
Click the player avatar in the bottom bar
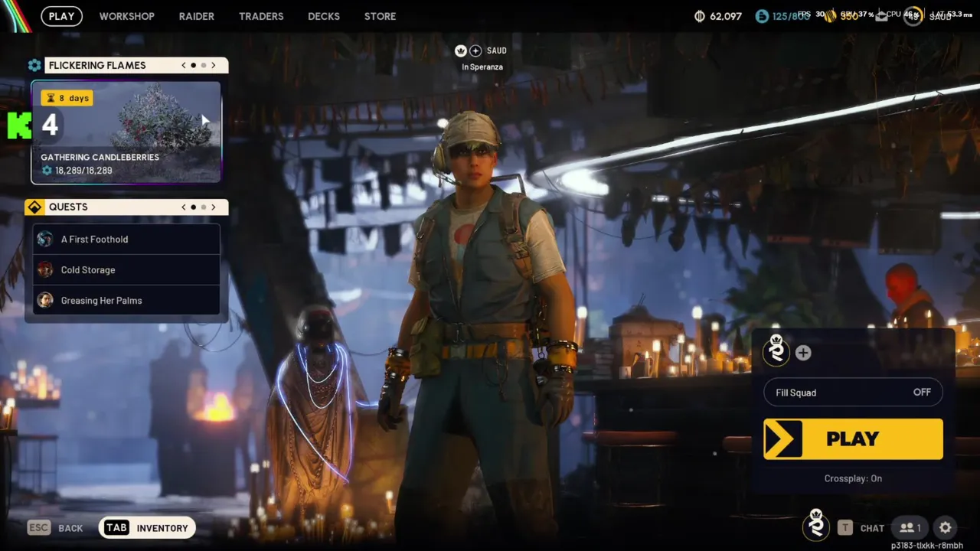tap(816, 525)
